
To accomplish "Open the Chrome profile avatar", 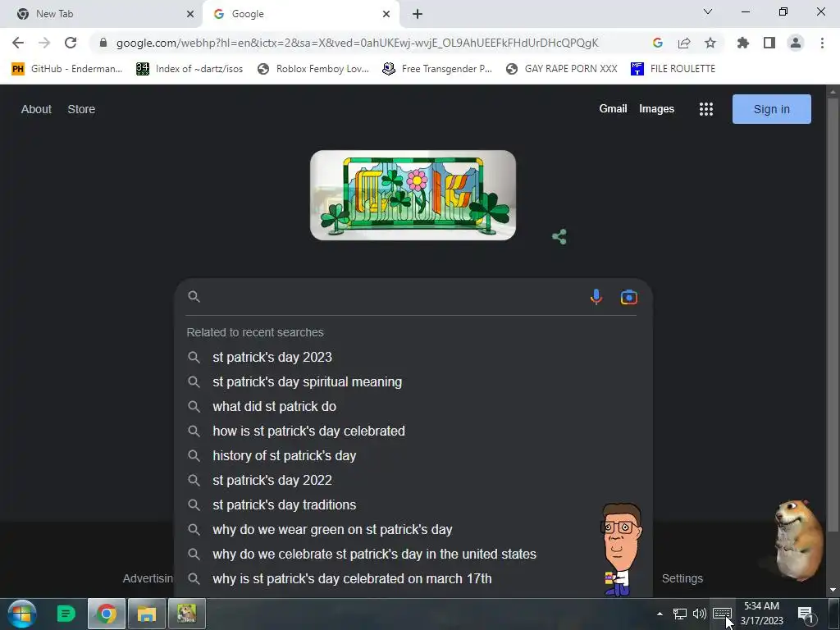I will pyautogui.click(x=796, y=43).
